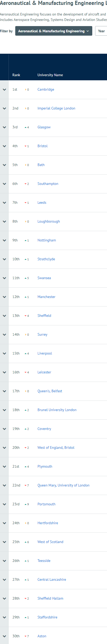Expand the Imperial College London row details
107x644 pixels.
click(x=4, y=108)
